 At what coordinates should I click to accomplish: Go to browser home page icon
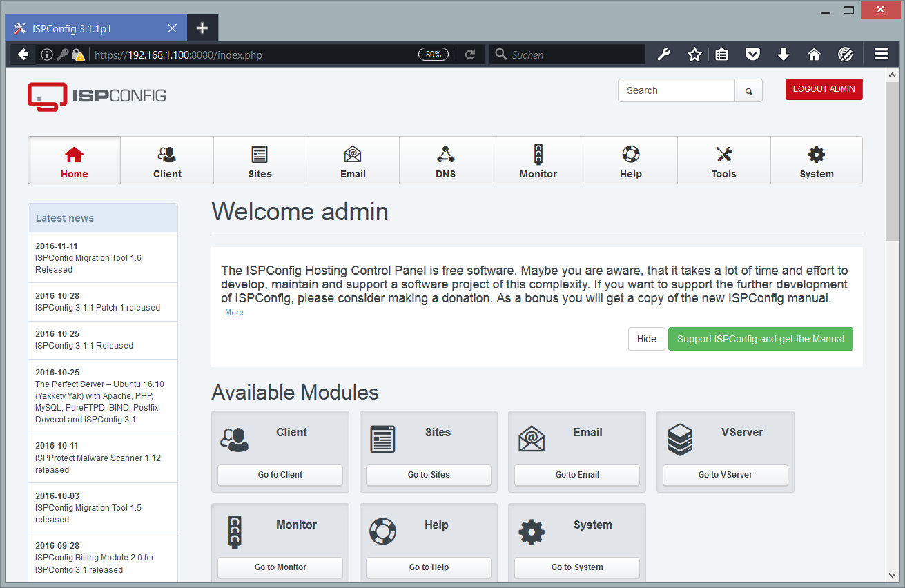[814, 55]
